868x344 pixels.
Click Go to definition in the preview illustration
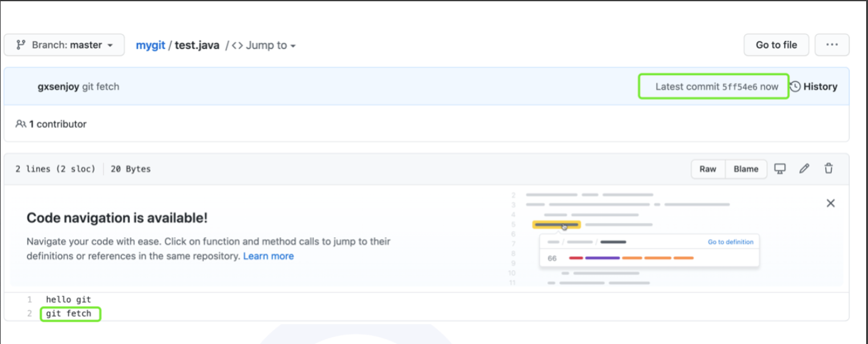click(731, 242)
